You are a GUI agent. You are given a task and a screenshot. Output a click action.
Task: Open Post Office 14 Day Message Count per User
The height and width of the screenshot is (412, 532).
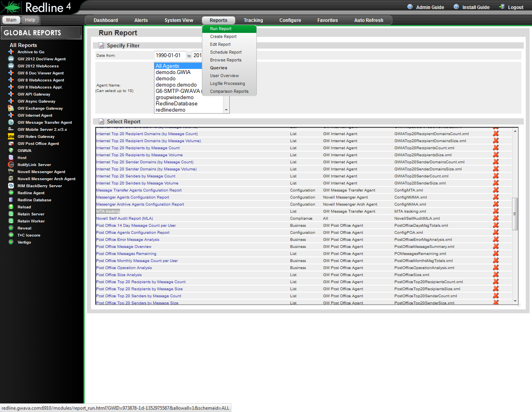(136, 226)
